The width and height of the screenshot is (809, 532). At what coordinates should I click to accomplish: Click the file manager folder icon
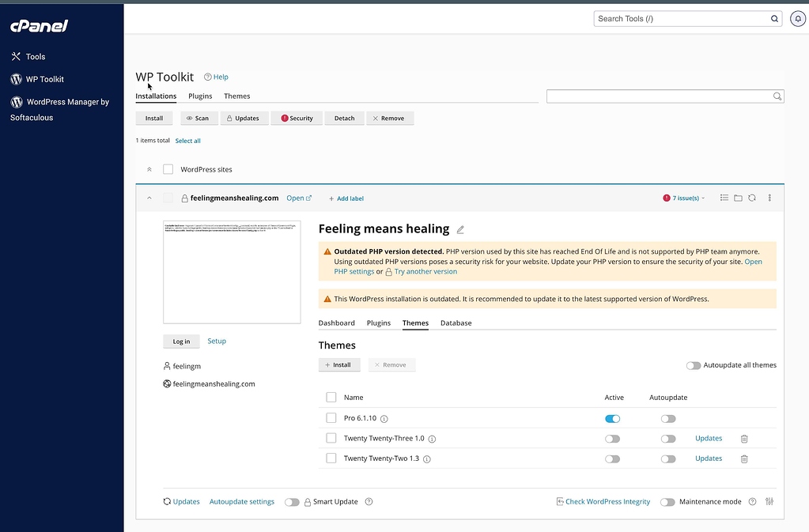[738, 198]
